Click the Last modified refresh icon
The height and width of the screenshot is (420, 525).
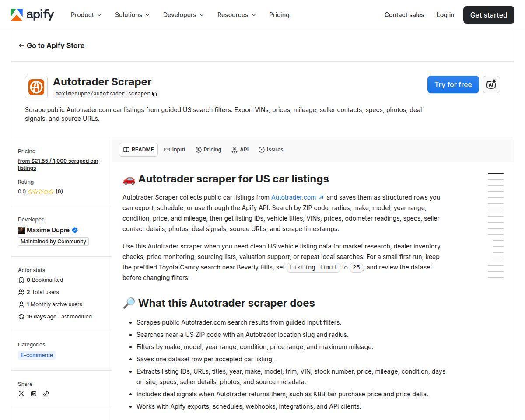click(x=21, y=317)
